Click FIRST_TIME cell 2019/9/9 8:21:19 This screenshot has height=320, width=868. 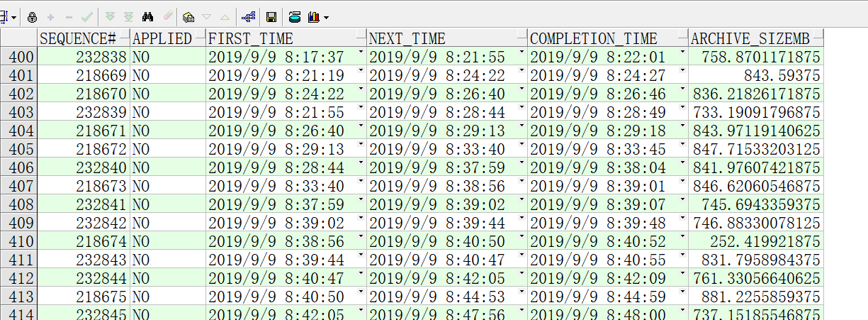tap(286, 75)
